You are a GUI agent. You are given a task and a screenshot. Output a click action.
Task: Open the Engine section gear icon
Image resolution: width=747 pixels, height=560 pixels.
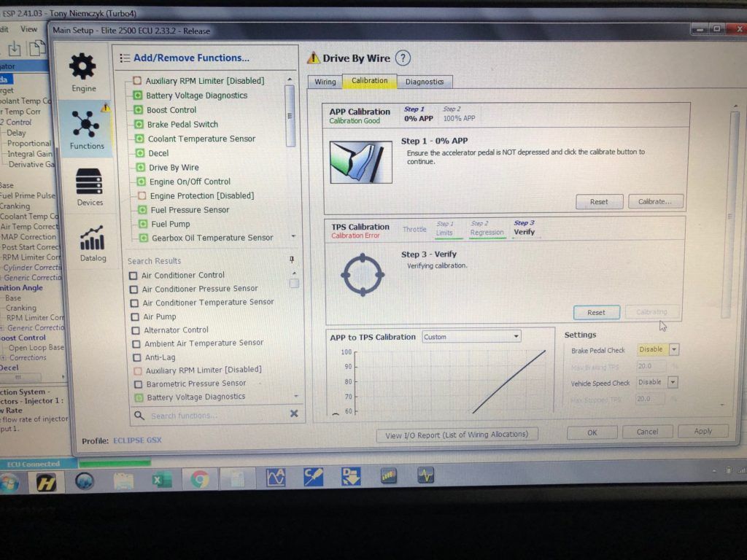tap(82, 66)
